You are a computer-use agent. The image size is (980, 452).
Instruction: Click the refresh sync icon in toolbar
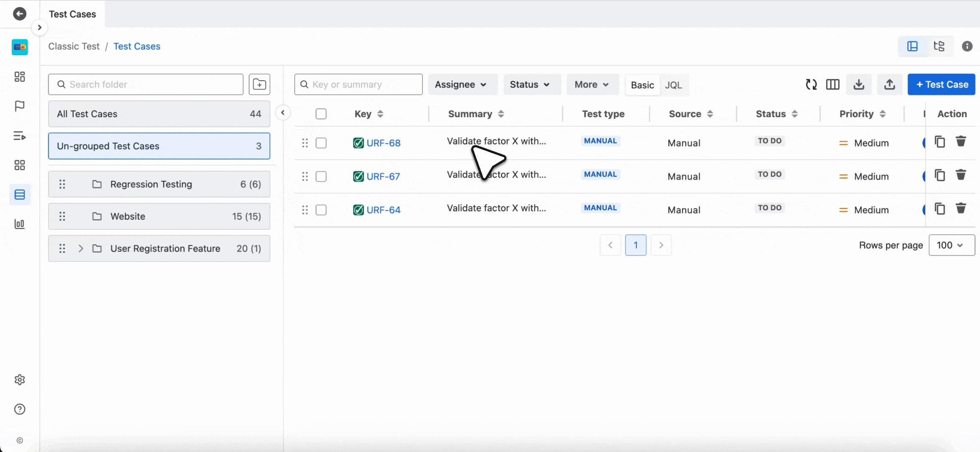(811, 85)
